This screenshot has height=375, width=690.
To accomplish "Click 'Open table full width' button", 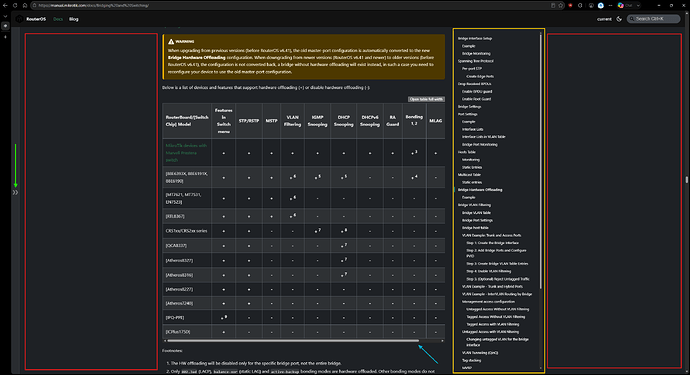I will click(x=426, y=99).
